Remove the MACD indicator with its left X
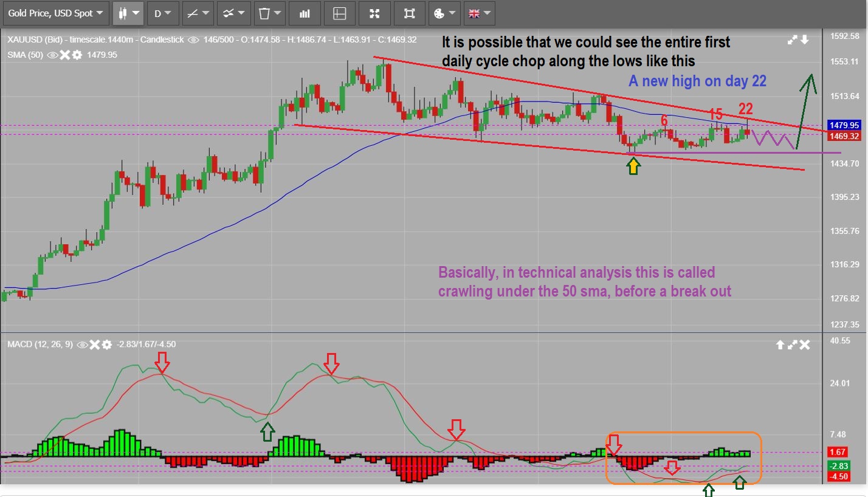This screenshot has height=497, width=868. 95,344
